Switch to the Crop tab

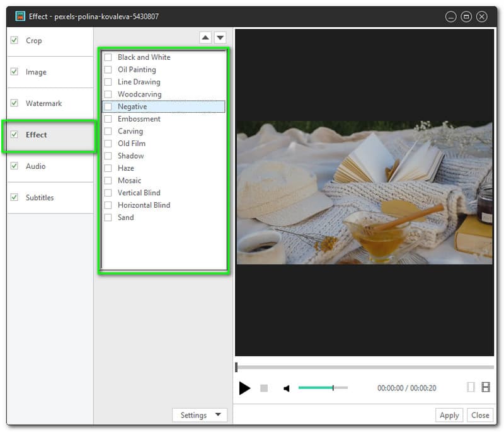tap(33, 40)
